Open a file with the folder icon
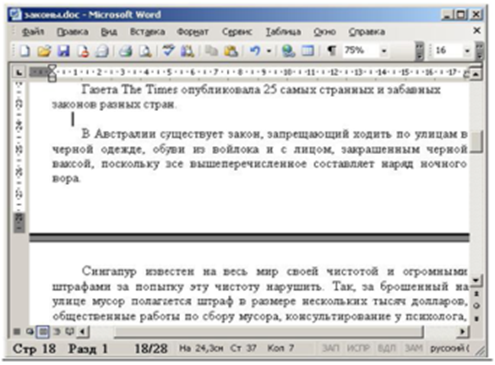 click(x=44, y=51)
